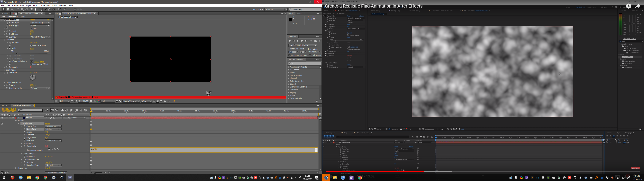Select the Hand tool in toolbar

tap(8, 9)
